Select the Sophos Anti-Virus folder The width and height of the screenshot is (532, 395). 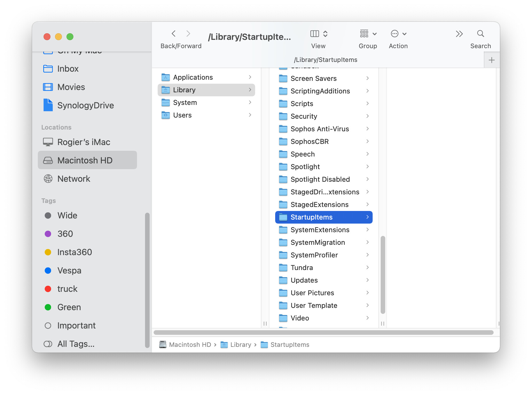(320, 129)
